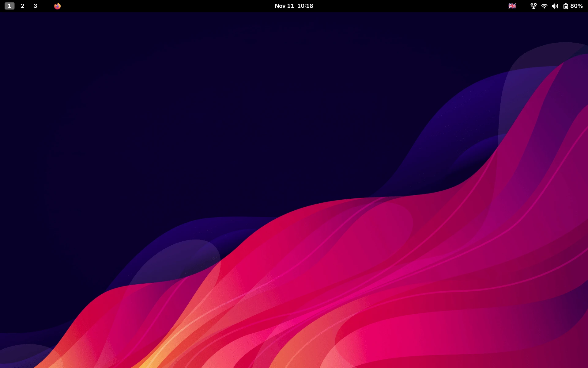Click Nov 11 in the top bar
The image size is (588, 368).
pyautogui.click(x=283, y=6)
